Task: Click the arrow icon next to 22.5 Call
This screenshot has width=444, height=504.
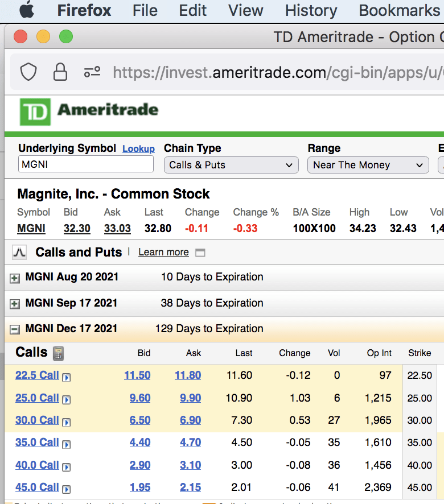Action: 67,377
